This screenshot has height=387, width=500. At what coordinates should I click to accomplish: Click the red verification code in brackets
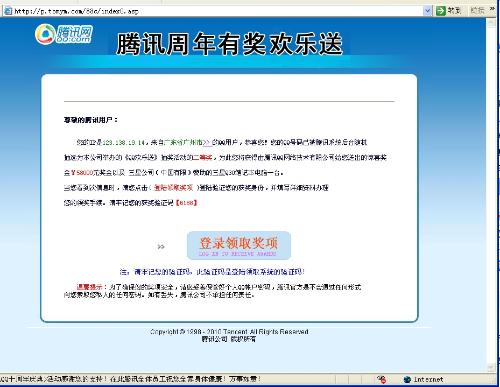click(186, 203)
